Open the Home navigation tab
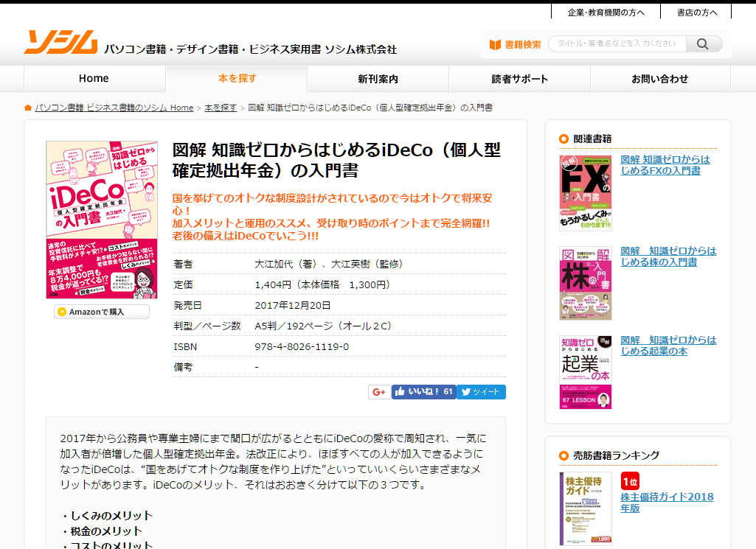 coord(94,79)
